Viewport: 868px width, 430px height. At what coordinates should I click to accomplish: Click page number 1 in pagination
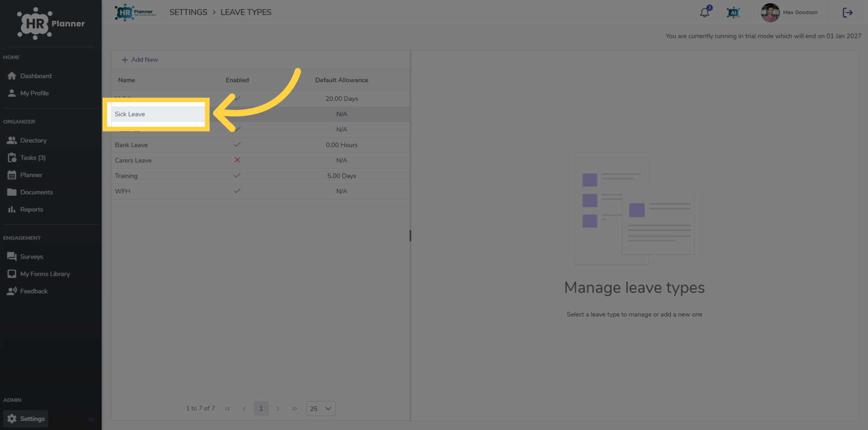click(261, 409)
